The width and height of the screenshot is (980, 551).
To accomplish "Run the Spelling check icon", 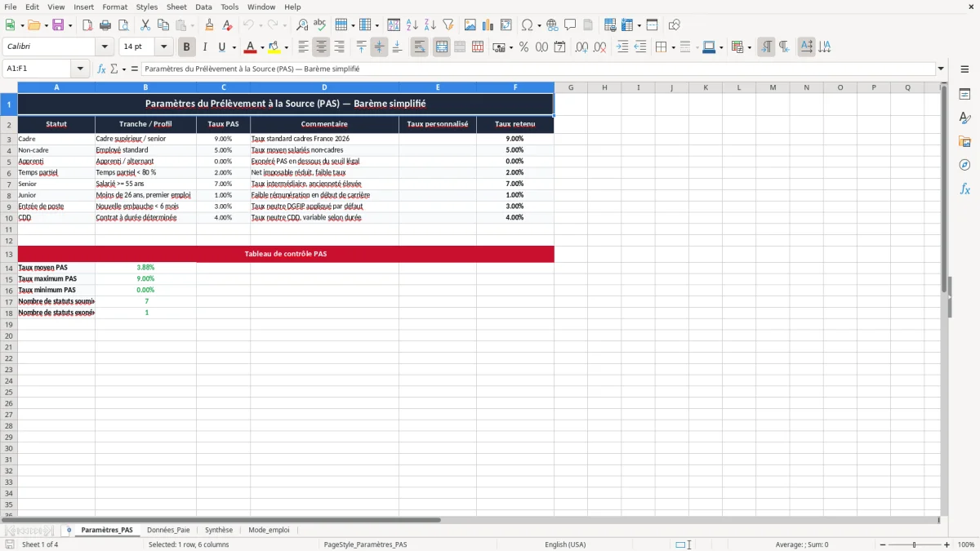I will point(319,25).
